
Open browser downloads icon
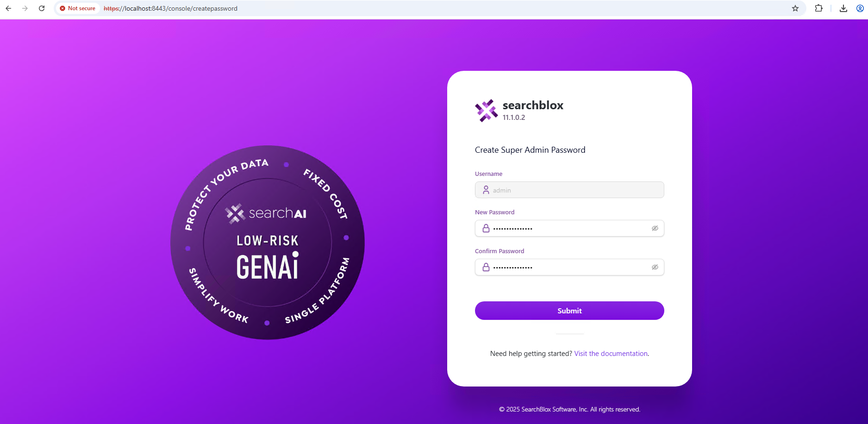coord(843,8)
